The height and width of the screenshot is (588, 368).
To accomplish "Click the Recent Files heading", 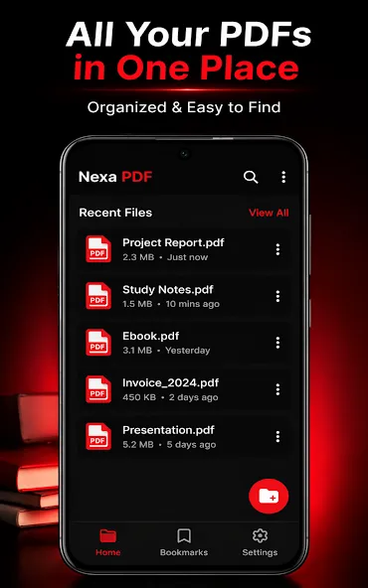I will coord(115,213).
